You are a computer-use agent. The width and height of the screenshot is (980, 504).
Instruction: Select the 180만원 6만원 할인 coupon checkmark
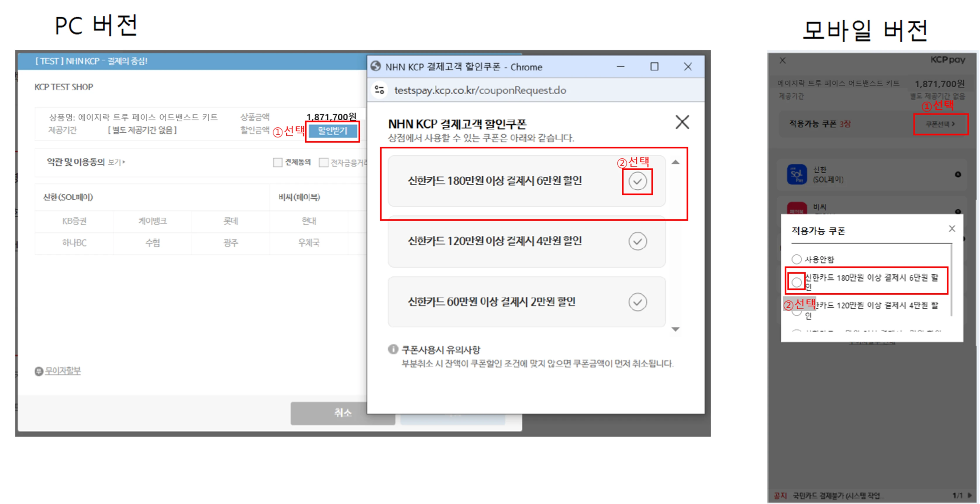click(x=638, y=181)
